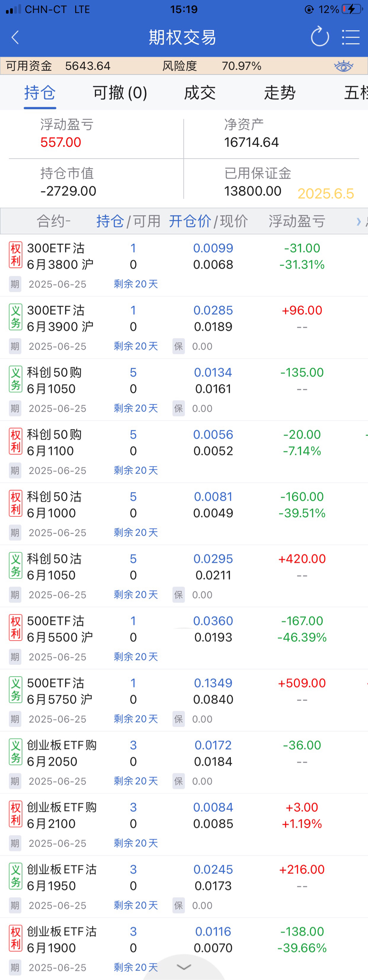Tap the 保 margin icon on 科创50购 1050
Screen dimensions: 368x980
point(178,408)
